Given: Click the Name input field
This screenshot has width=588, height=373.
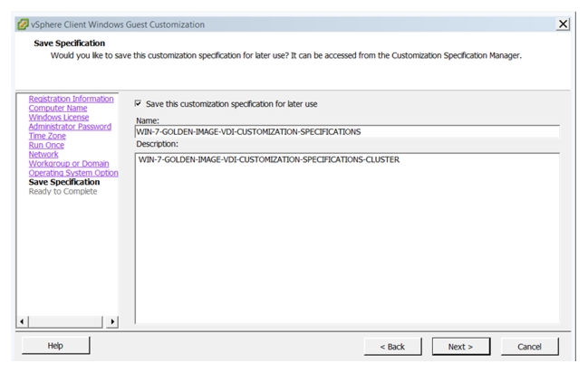Looking at the screenshot, I should (x=347, y=131).
